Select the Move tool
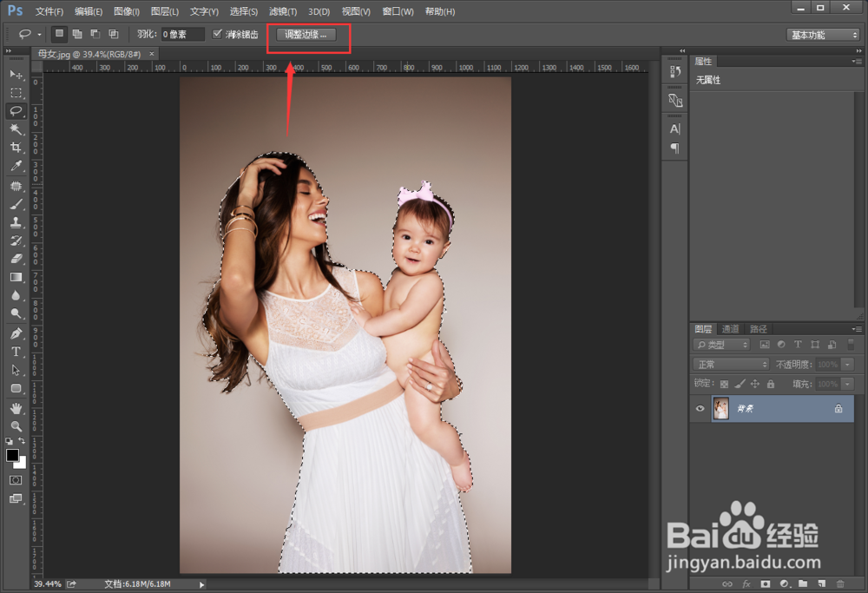Image resolution: width=868 pixels, height=593 pixels. (x=16, y=74)
